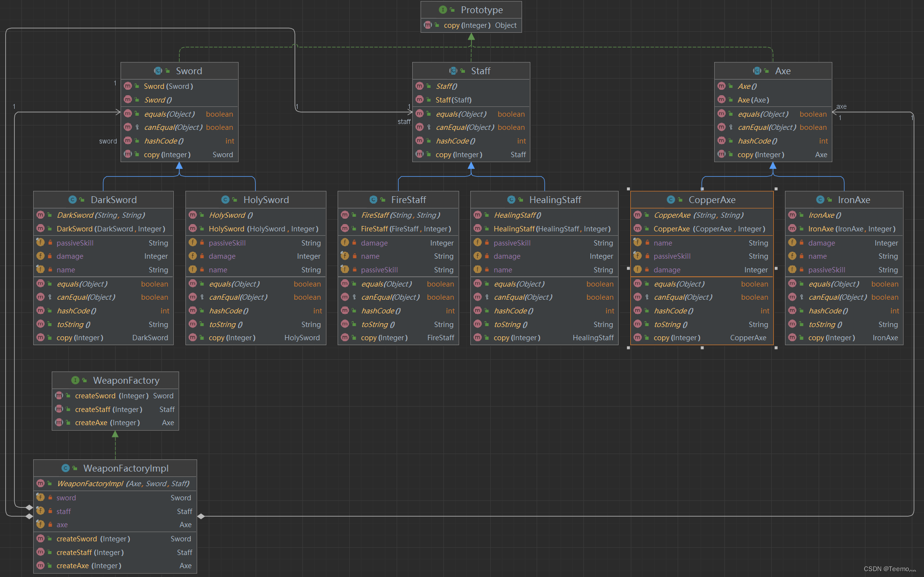Click damage field row in HealingStaff
This screenshot has height=577, width=924.
544,256
